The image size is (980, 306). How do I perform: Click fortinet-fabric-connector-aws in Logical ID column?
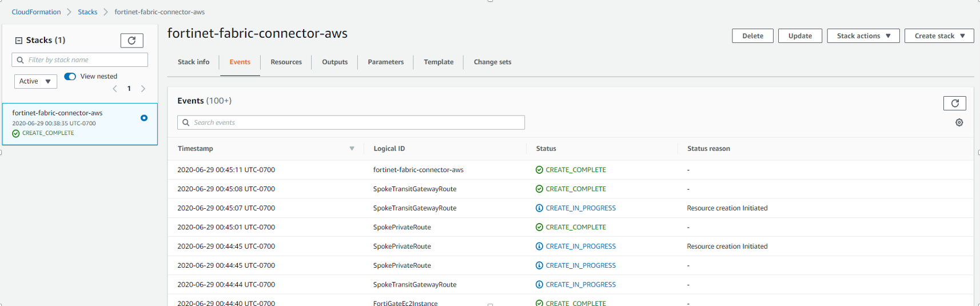418,170
